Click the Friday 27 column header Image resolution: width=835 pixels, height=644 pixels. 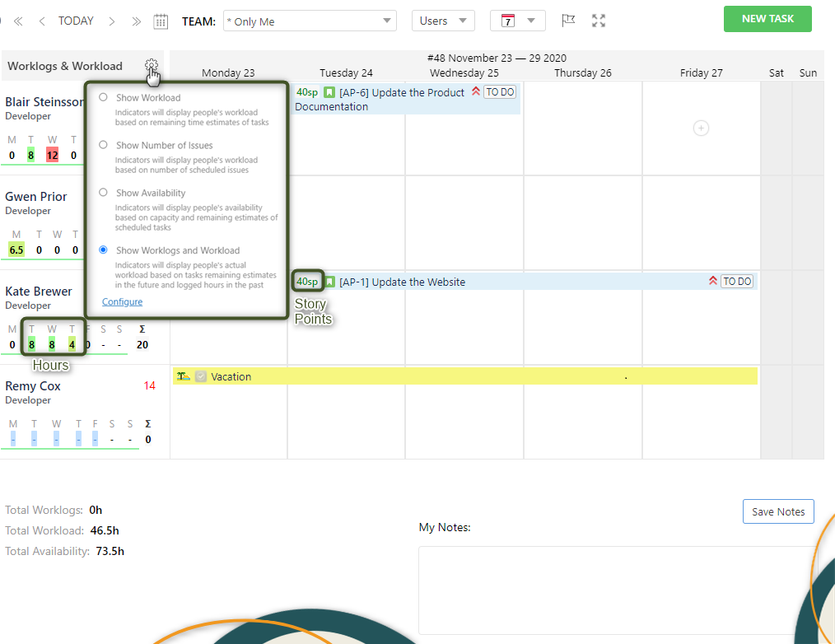tap(701, 73)
